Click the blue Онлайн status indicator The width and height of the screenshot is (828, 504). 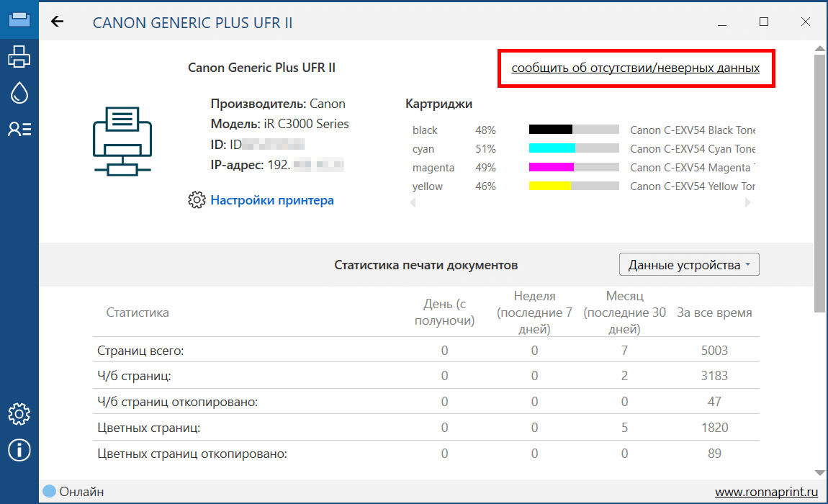coord(49,491)
